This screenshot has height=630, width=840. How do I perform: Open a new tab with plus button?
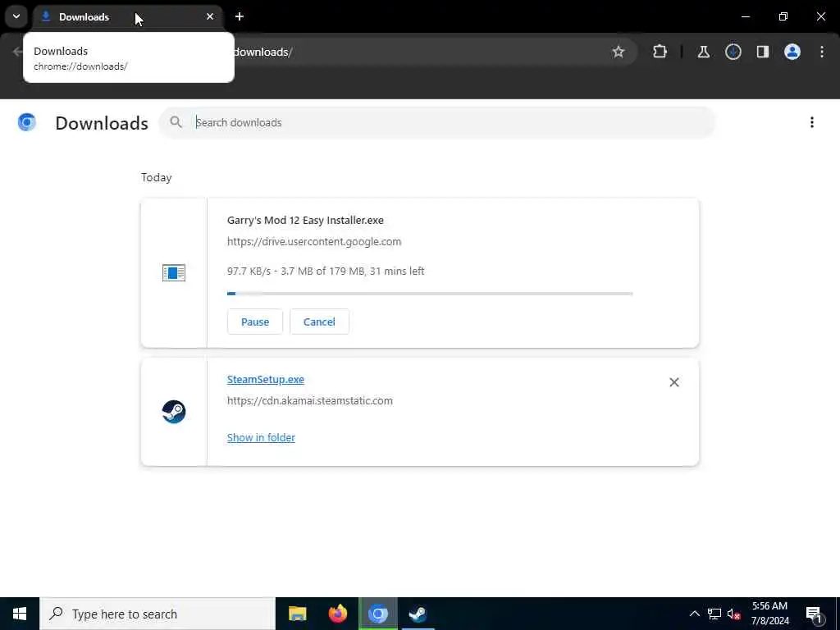pyautogui.click(x=240, y=16)
